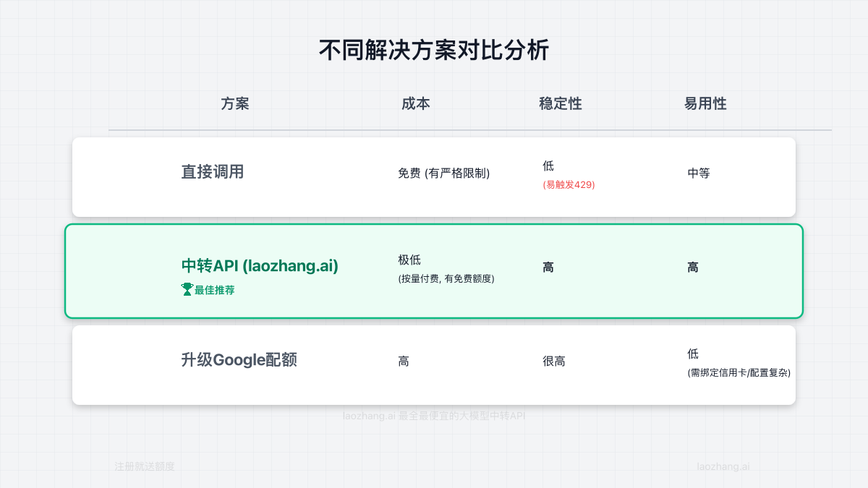Click the 很高 stability value
Image resolution: width=868 pixels, height=488 pixels.
[x=554, y=361]
